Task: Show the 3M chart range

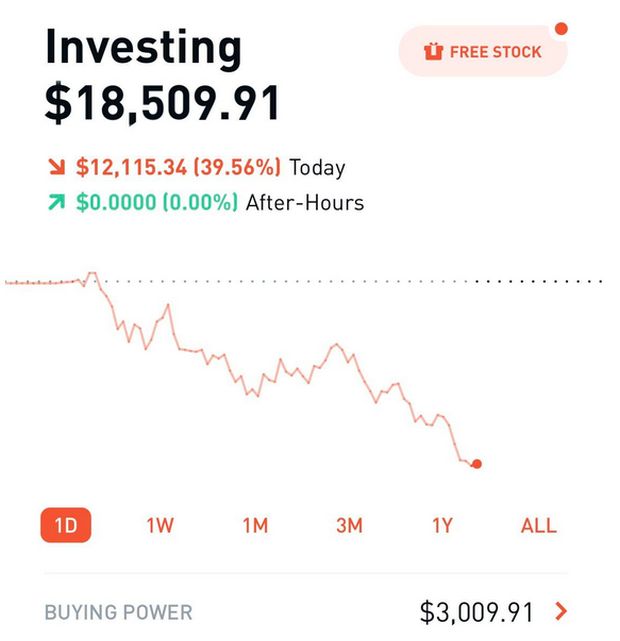Action: [349, 525]
